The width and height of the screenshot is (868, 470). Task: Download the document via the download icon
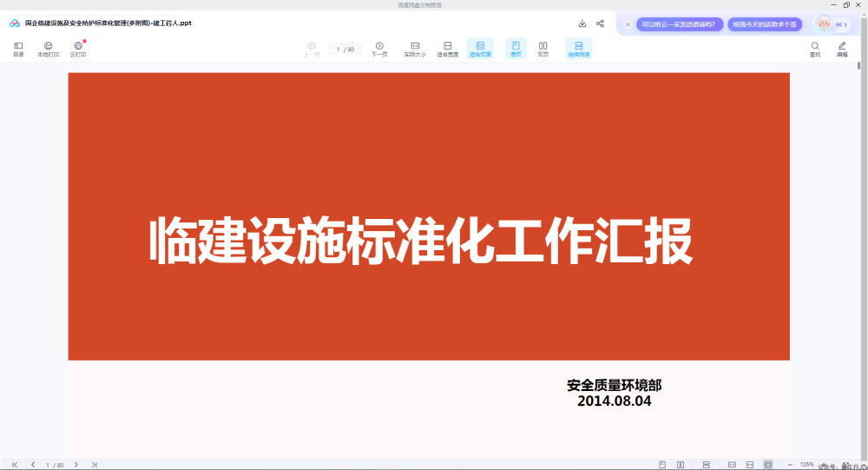pos(582,23)
